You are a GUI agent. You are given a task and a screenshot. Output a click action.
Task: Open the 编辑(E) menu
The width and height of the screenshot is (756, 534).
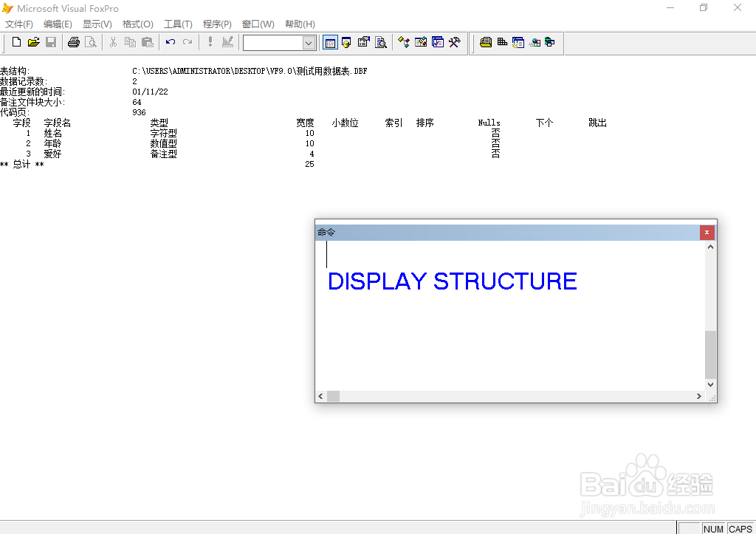58,24
